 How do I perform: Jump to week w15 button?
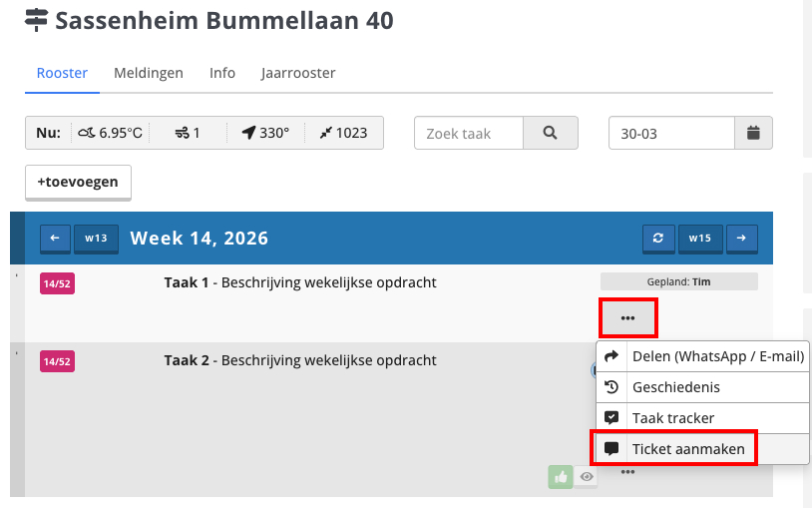click(x=699, y=239)
